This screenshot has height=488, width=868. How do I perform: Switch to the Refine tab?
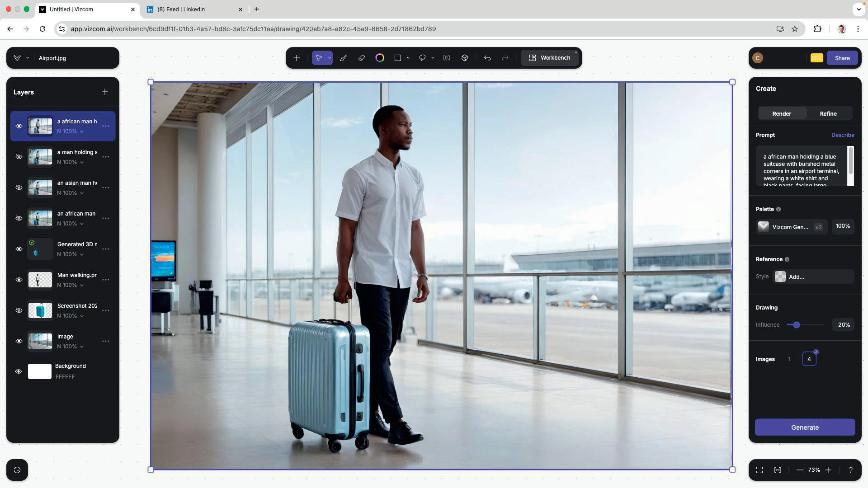pyautogui.click(x=828, y=113)
